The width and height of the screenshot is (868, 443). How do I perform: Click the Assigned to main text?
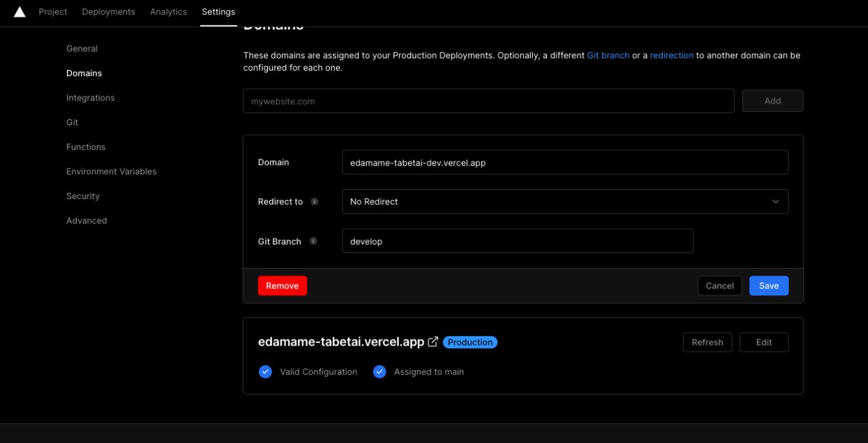point(429,372)
